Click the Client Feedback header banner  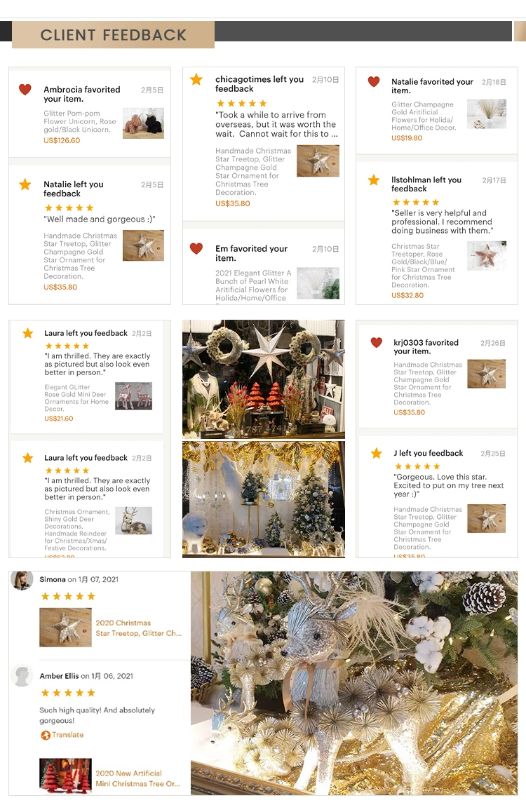pos(114,34)
